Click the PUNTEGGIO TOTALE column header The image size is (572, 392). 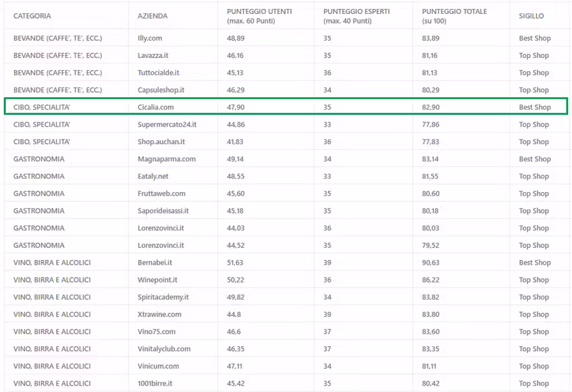(454, 16)
